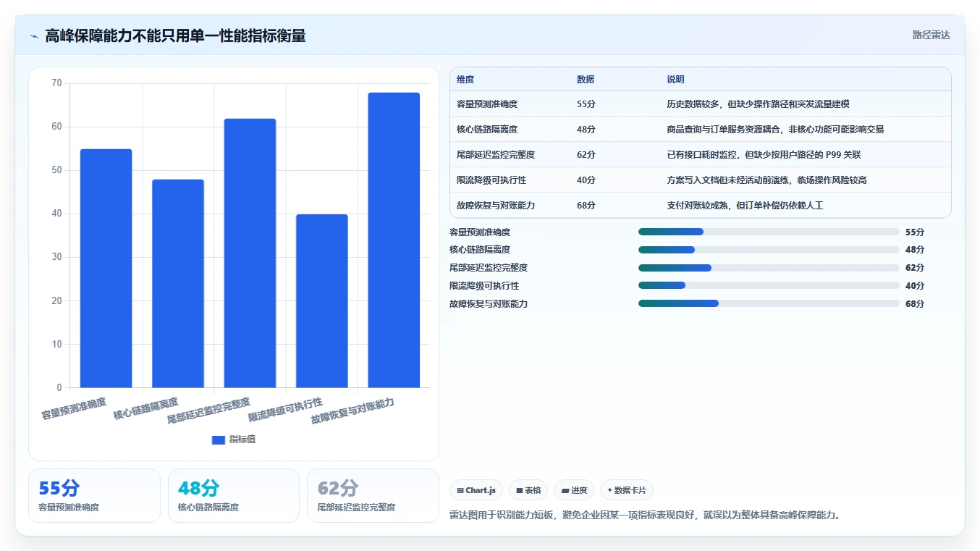Click the 40 tick on the y-axis

56,214
